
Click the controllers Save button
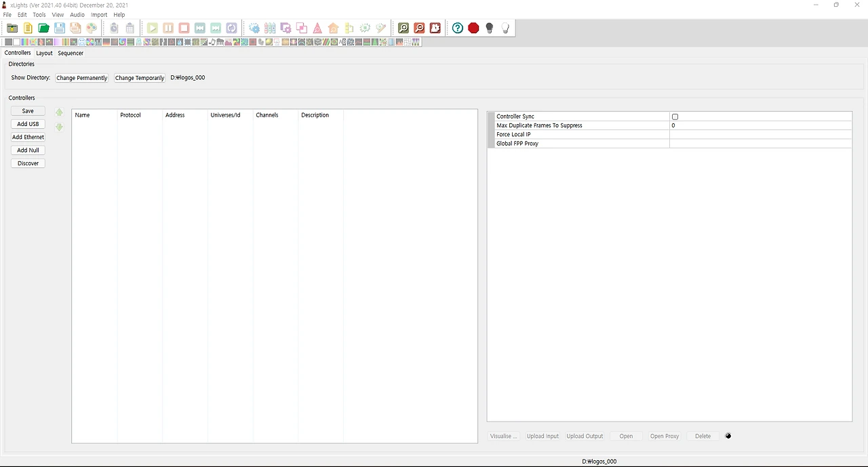pyautogui.click(x=28, y=111)
